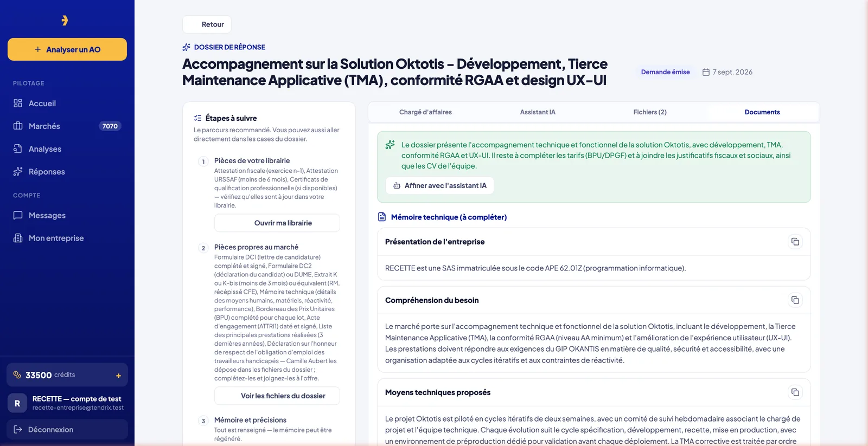Click the 7070 badge beside Marchés
This screenshot has height=446, width=868.
click(x=110, y=126)
